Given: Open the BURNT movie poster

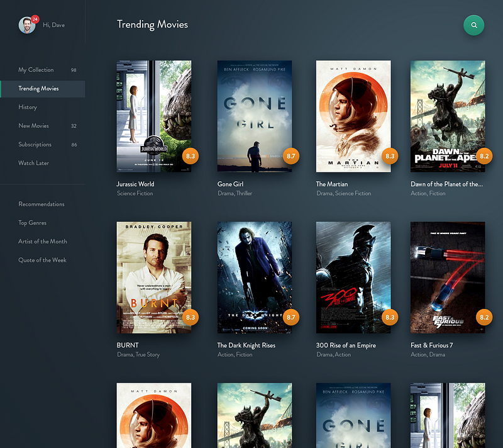Looking at the screenshot, I should [154, 277].
